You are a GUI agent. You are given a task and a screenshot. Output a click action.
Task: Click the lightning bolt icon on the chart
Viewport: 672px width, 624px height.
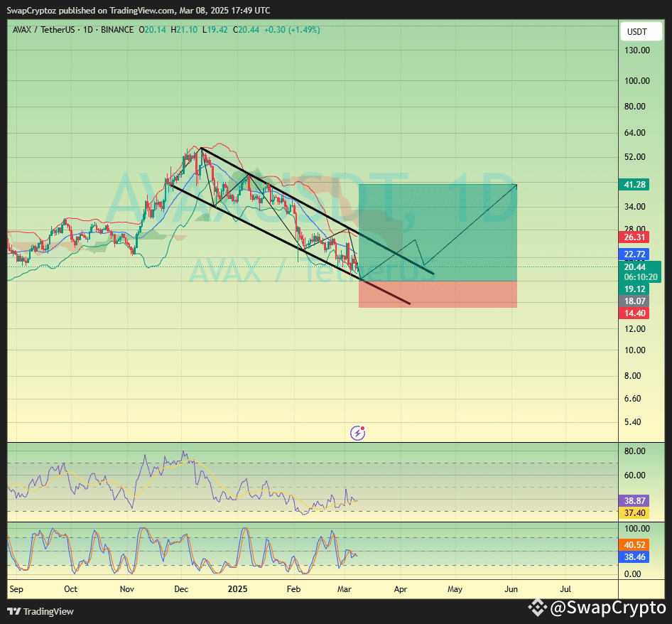click(357, 433)
